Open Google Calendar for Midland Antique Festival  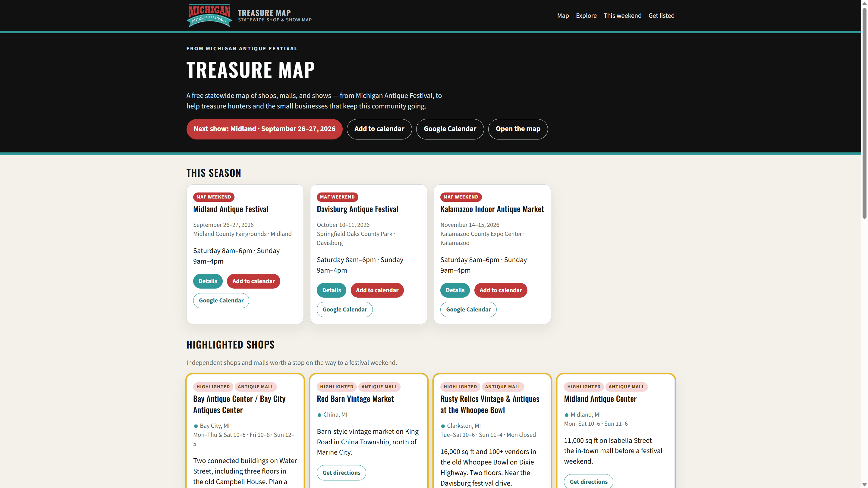[221, 300]
